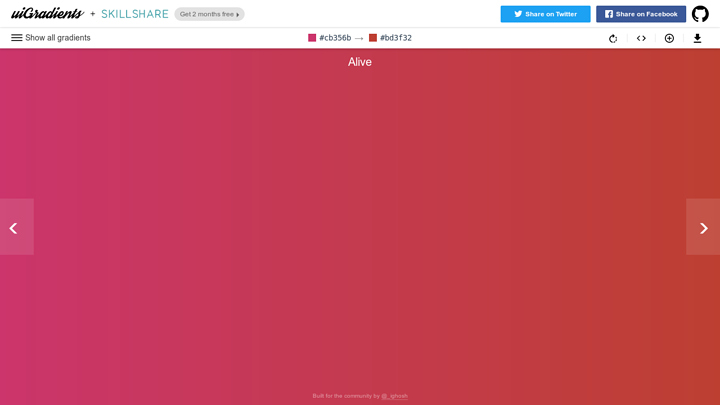Share on Twitter
The image size is (720, 405).
point(545,14)
